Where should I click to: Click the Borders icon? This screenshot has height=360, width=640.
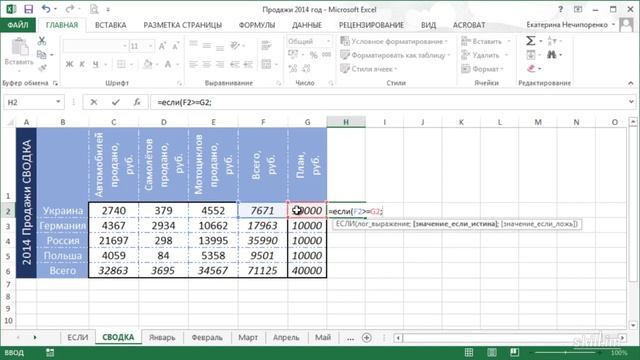(x=121, y=64)
